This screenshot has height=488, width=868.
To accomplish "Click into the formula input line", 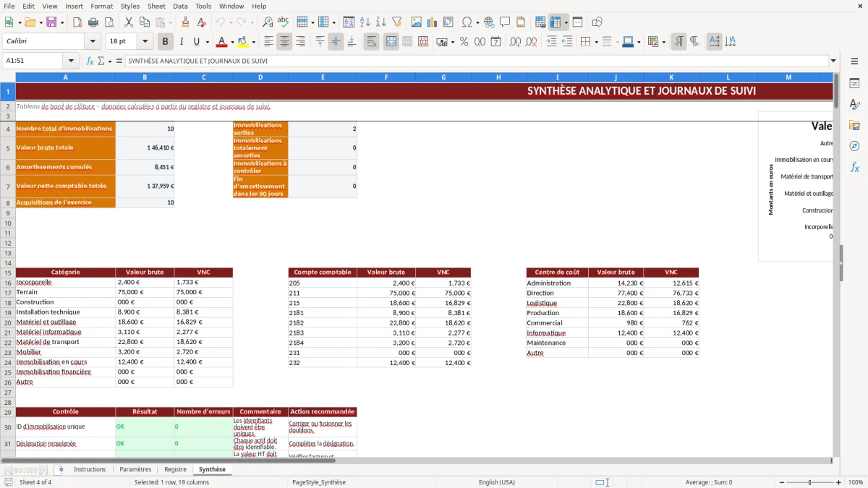I will click(x=476, y=61).
